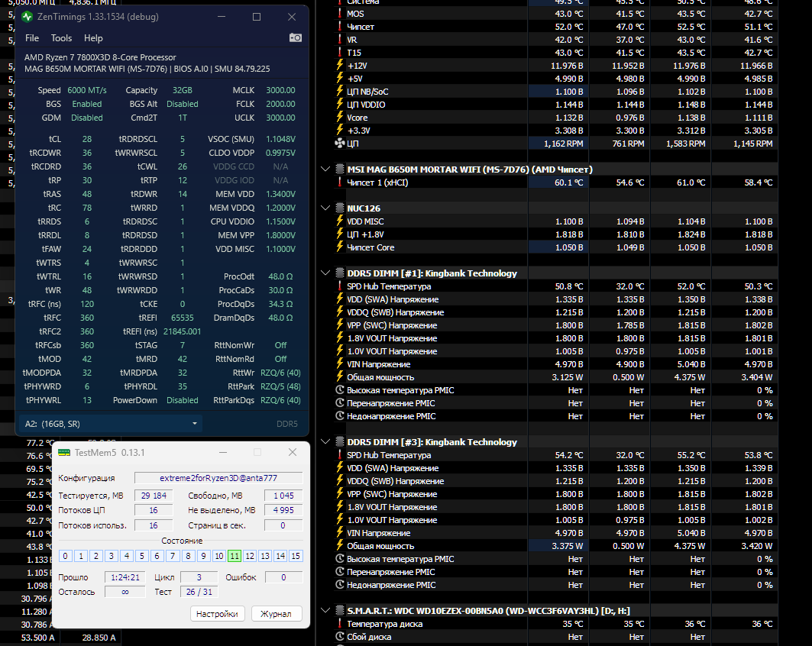This screenshot has width=812, height=646.
Task: Click the thermometer icon next to VR
Action: point(340,40)
